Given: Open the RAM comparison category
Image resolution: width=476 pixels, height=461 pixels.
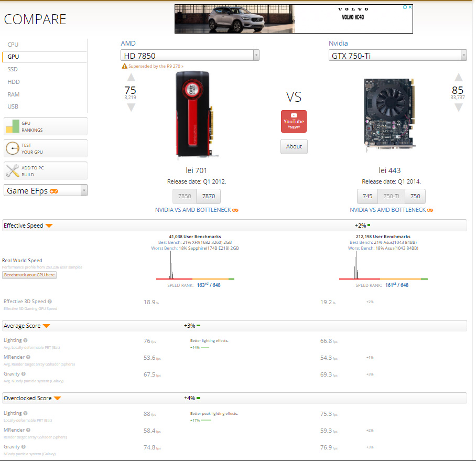Looking at the screenshot, I should (13, 94).
